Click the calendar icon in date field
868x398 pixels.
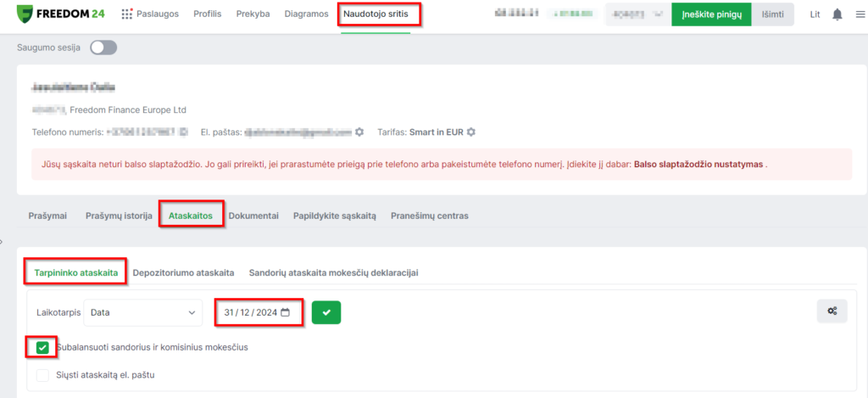[x=286, y=312]
